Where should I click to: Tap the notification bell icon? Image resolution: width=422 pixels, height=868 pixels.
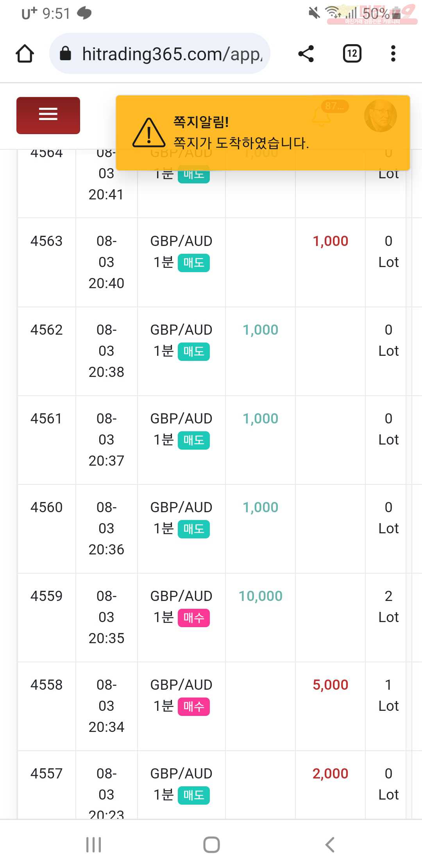[x=321, y=117]
